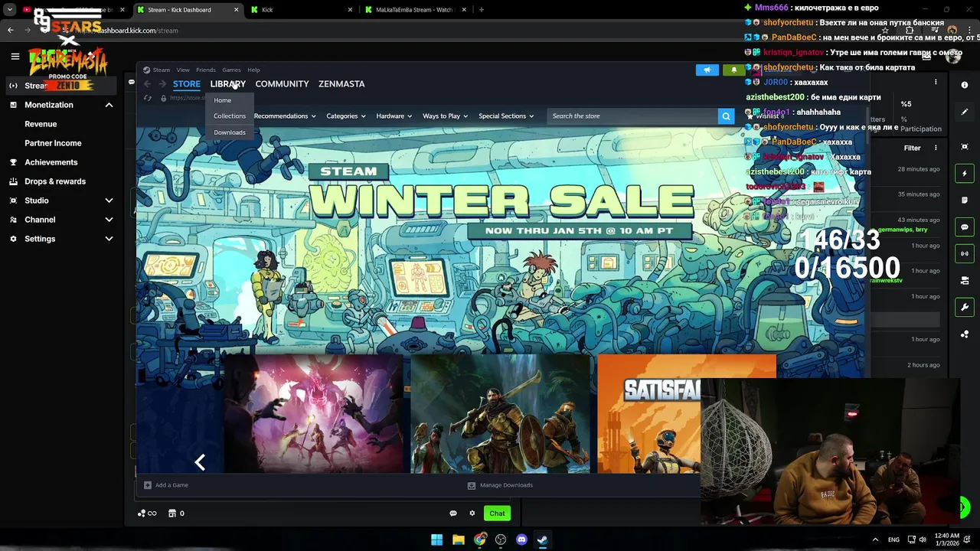980x551 pixels.
Task: Click the Steam announcements megaphone button
Action: 707,70
